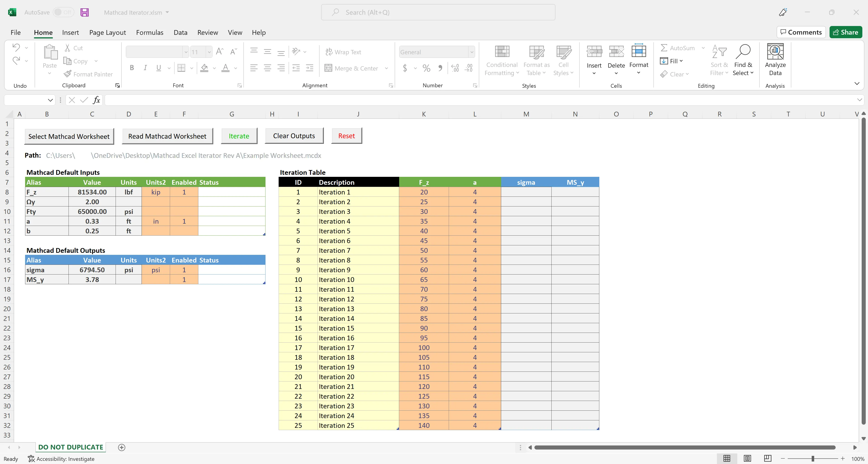This screenshot has width=868, height=464.
Task: Add a decimal place with Increase Decimal
Action: click(455, 68)
